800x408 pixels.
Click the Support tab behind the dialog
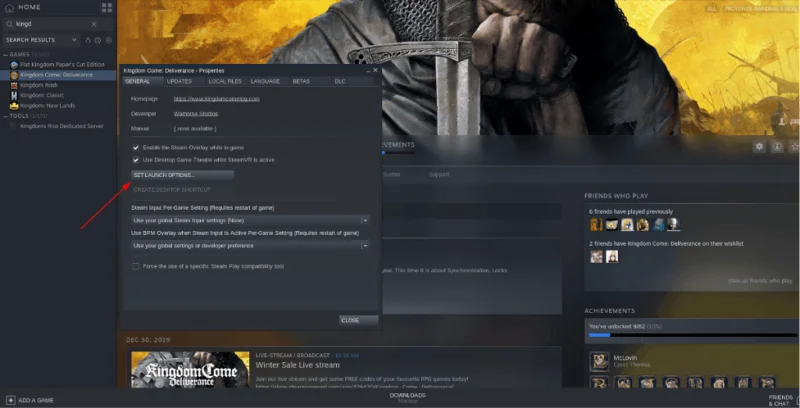coord(439,174)
